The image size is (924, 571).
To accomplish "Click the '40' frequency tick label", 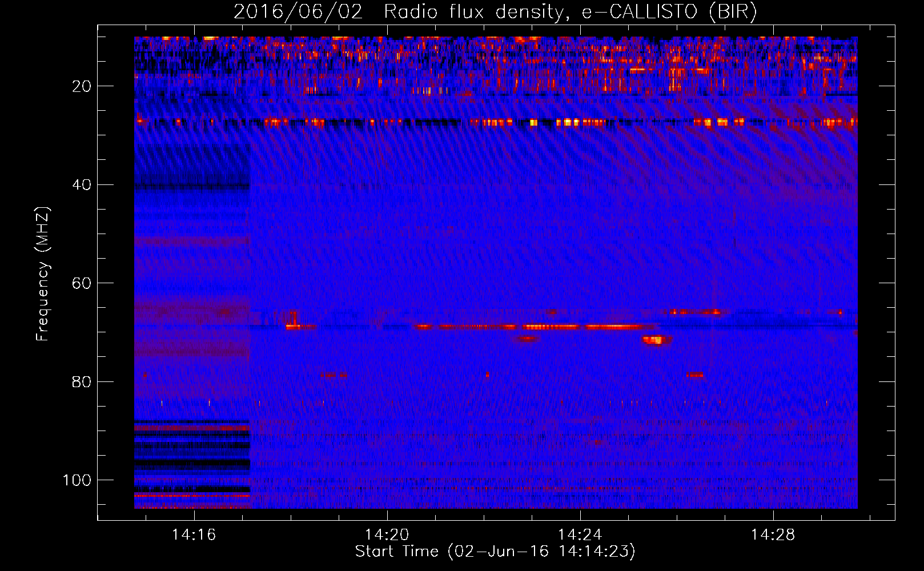I will coord(82,185).
